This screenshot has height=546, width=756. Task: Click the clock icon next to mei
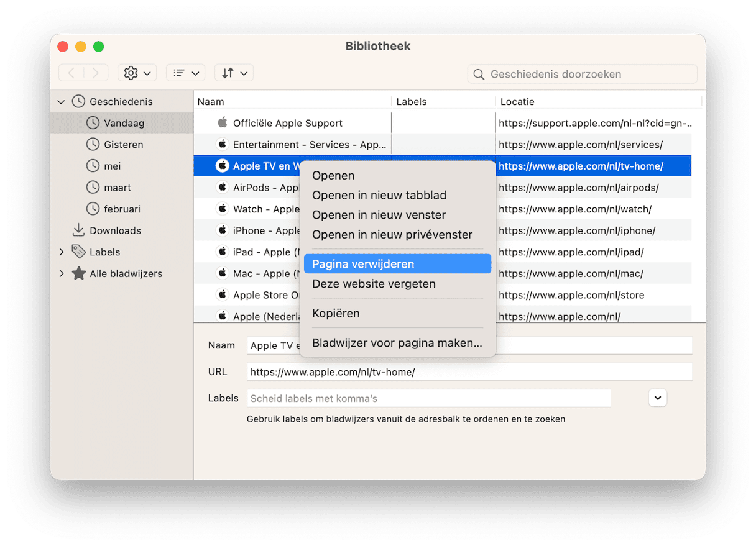(x=93, y=166)
